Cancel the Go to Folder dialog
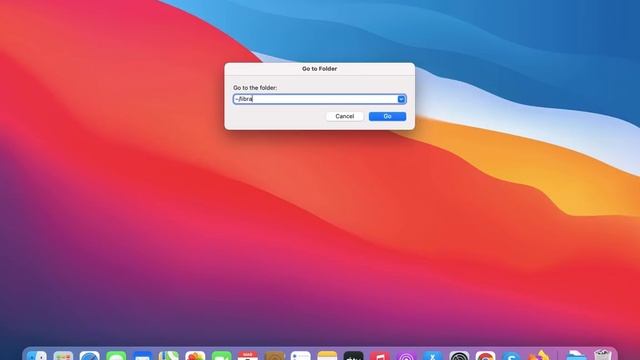The width and height of the screenshot is (640, 360). click(344, 116)
